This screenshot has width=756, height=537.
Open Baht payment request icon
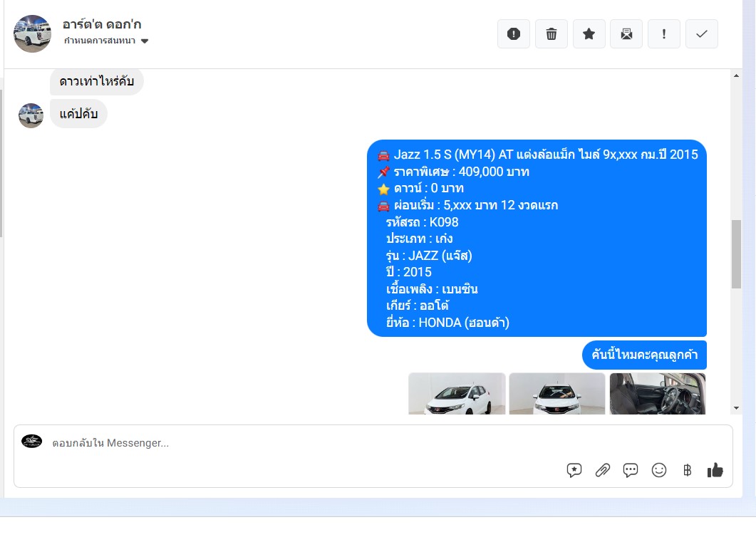click(x=687, y=470)
